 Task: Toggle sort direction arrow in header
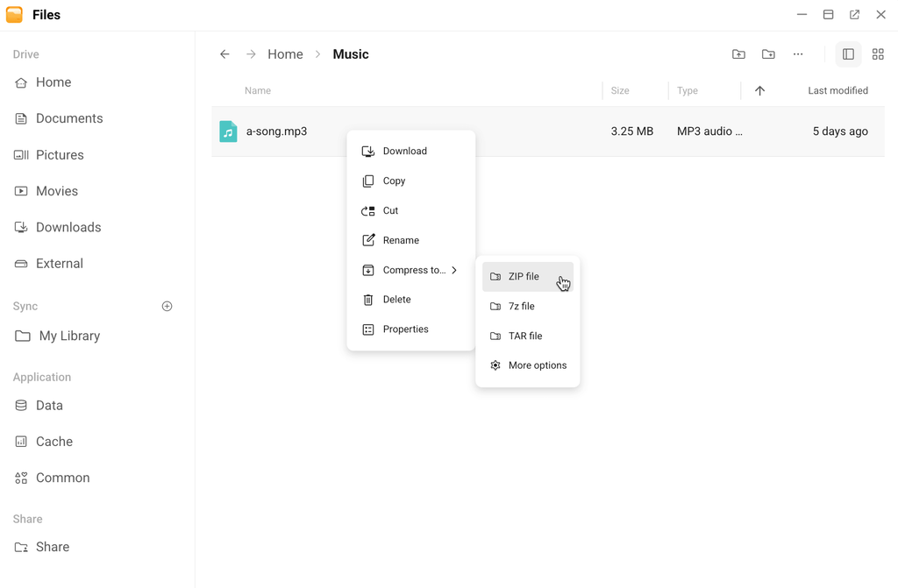pos(759,90)
